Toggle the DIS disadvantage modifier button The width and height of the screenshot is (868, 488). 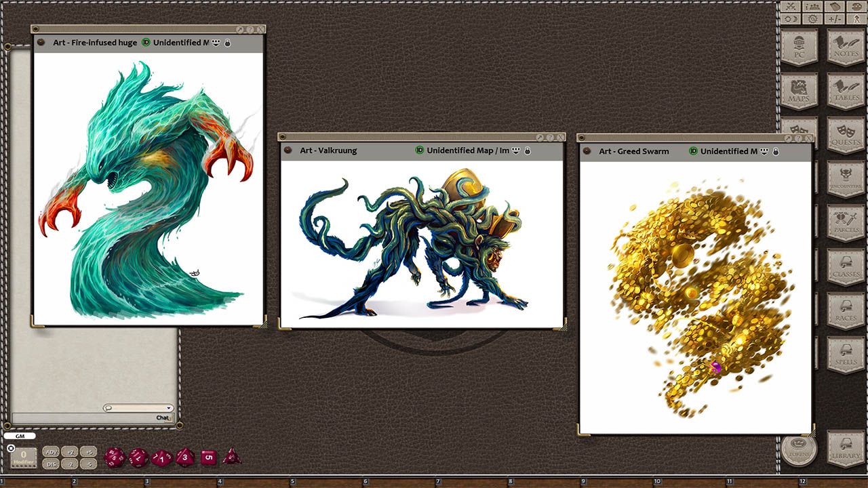click(51, 464)
